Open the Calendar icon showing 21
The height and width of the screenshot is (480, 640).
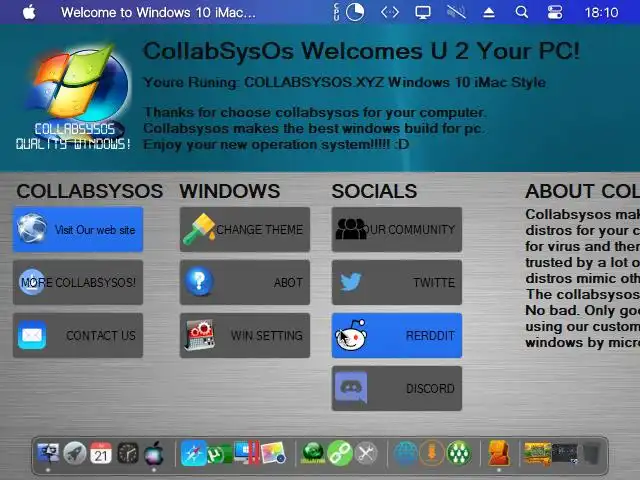click(101, 453)
